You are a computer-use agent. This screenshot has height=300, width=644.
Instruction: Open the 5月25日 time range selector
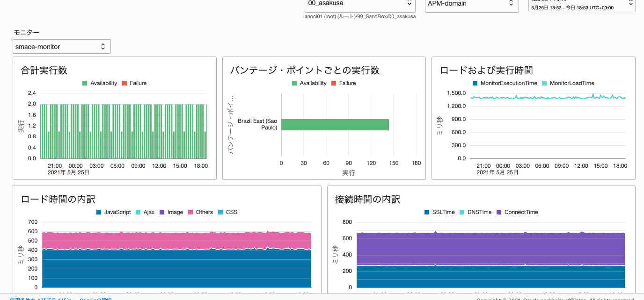click(581, 6)
